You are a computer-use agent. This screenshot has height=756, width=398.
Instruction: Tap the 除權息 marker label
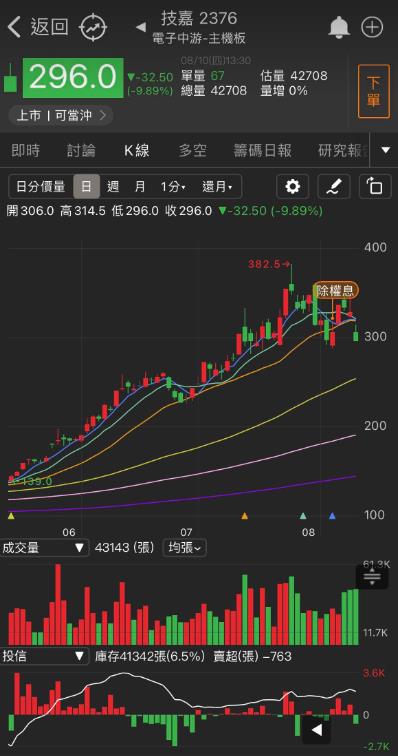[336, 290]
